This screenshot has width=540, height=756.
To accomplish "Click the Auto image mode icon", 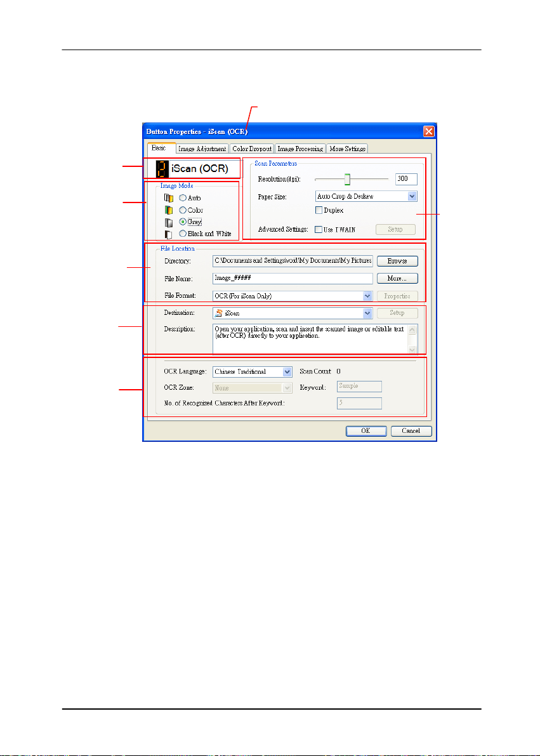I will [169, 197].
